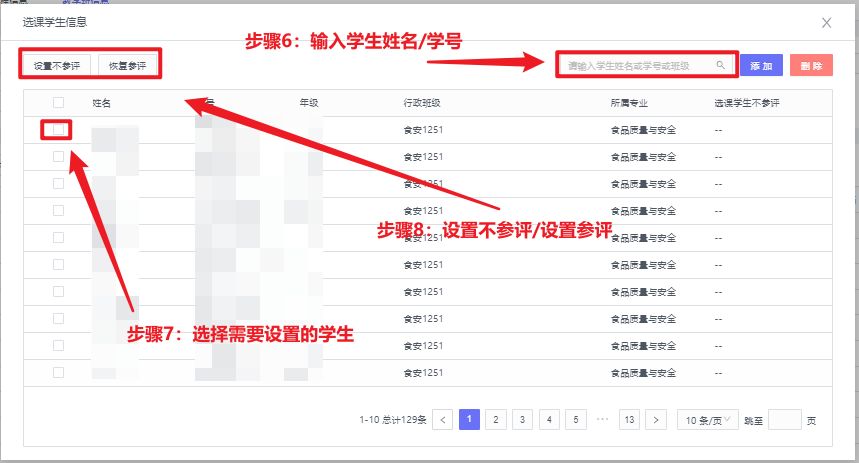
Task: Select page 5 in the pagination
Action: [x=575, y=420]
